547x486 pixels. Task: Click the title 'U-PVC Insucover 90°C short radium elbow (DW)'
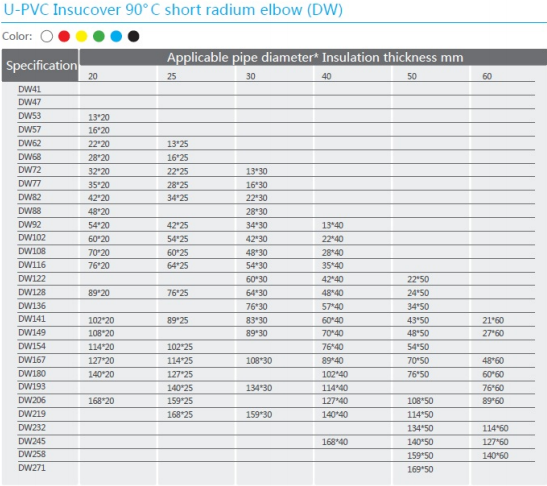tap(173, 10)
